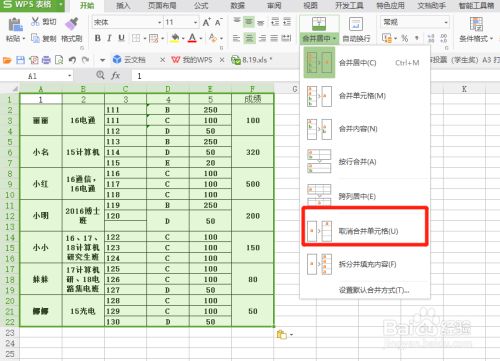Choose 拆分并填充内容(F) menu item

[x=365, y=264]
